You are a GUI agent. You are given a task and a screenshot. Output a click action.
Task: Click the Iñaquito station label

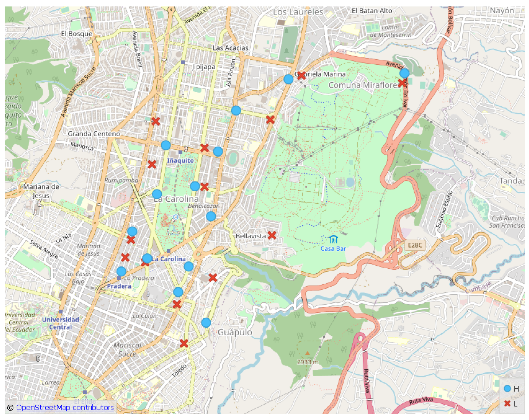180,160
